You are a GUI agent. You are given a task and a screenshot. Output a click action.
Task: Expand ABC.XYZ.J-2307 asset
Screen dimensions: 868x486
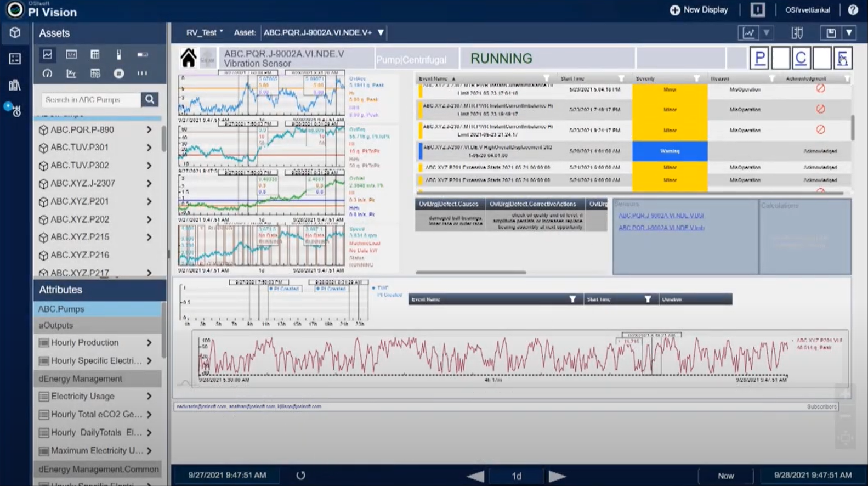149,183
